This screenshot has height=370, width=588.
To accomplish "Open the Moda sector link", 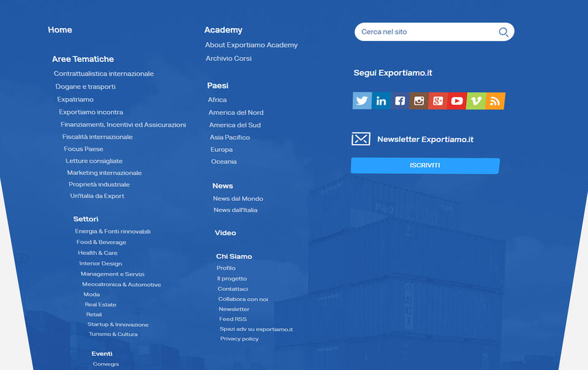I will [x=92, y=294].
